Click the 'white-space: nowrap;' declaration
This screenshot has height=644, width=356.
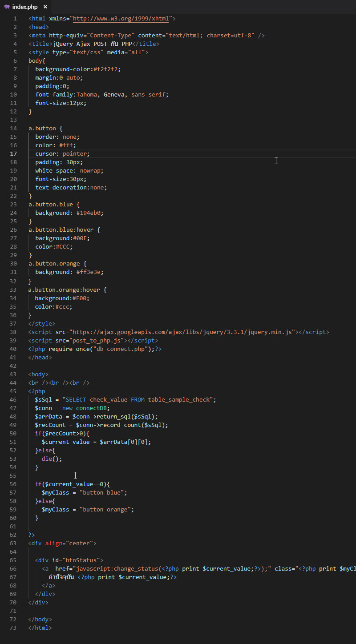(x=69, y=171)
